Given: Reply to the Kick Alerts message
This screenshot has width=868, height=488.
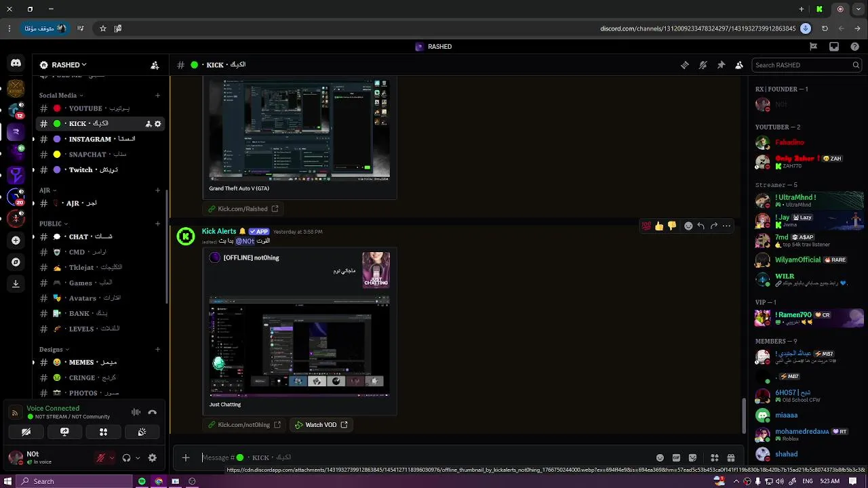Looking at the screenshot, I should pyautogui.click(x=701, y=226).
